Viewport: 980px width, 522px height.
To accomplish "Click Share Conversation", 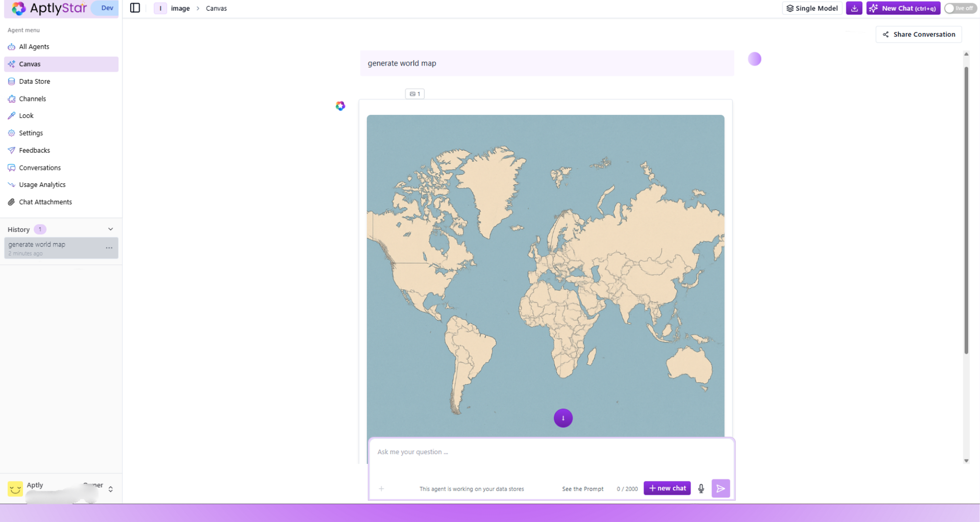I will click(919, 34).
